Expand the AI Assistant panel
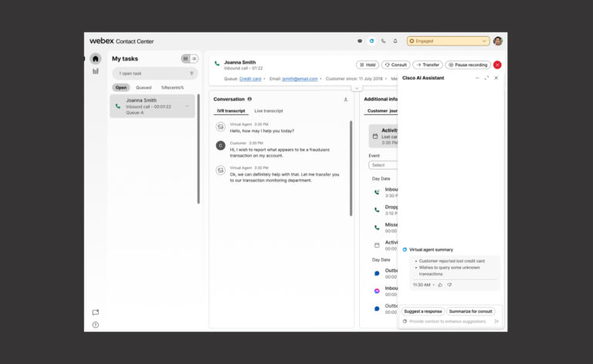The width and height of the screenshot is (593, 364). [486, 78]
